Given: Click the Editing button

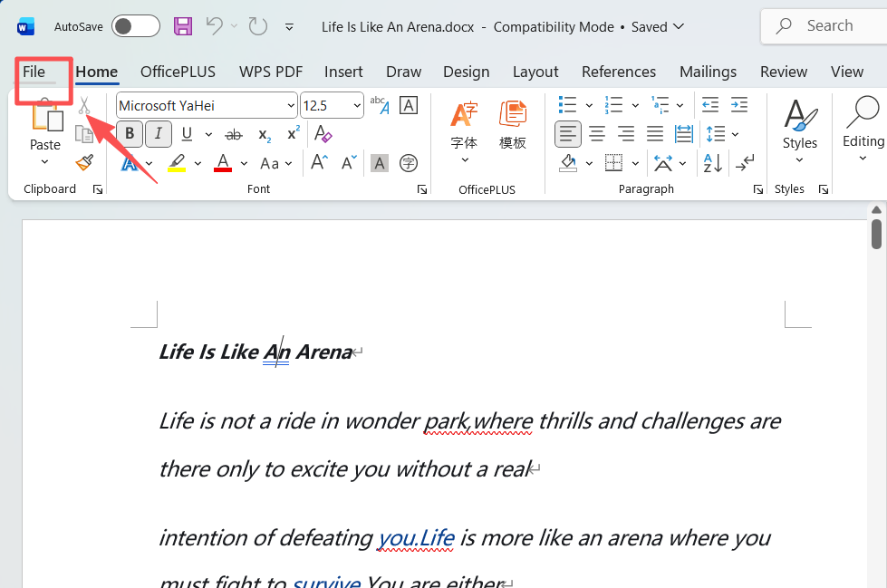Looking at the screenshot, I should [x=863, y=131].
